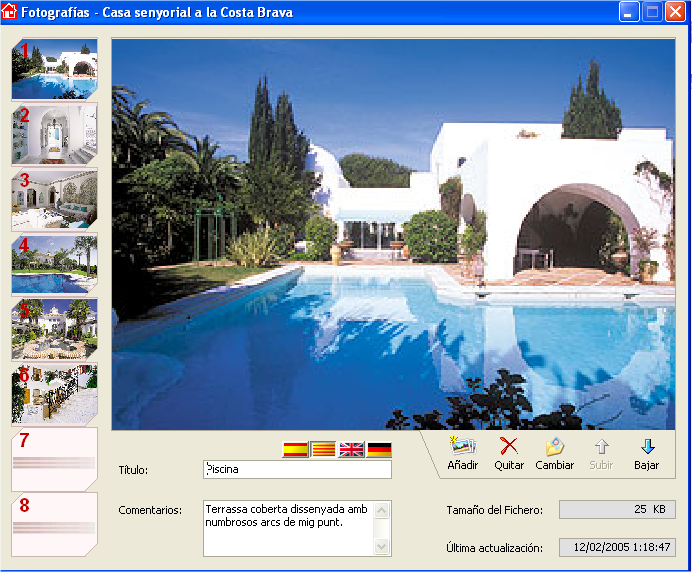Select thumbnail 1 pool photo
Image resolution: width=692 pixels, height=572 pixels.
coord(55,69)
